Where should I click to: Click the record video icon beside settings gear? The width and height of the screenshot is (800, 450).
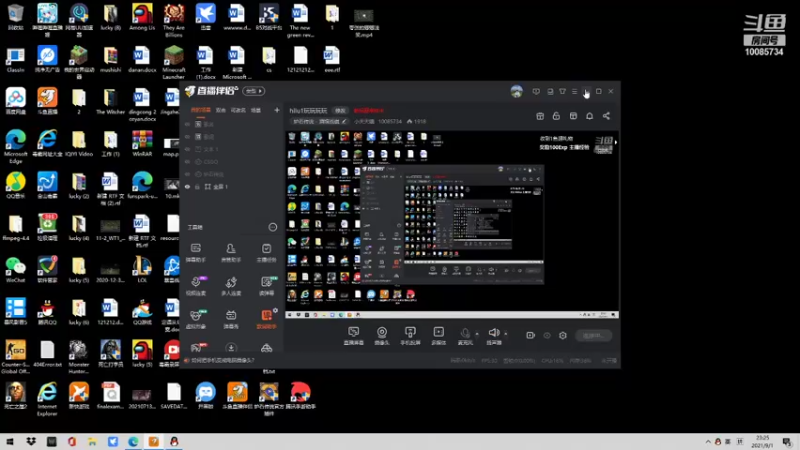[x=531, y=335]
